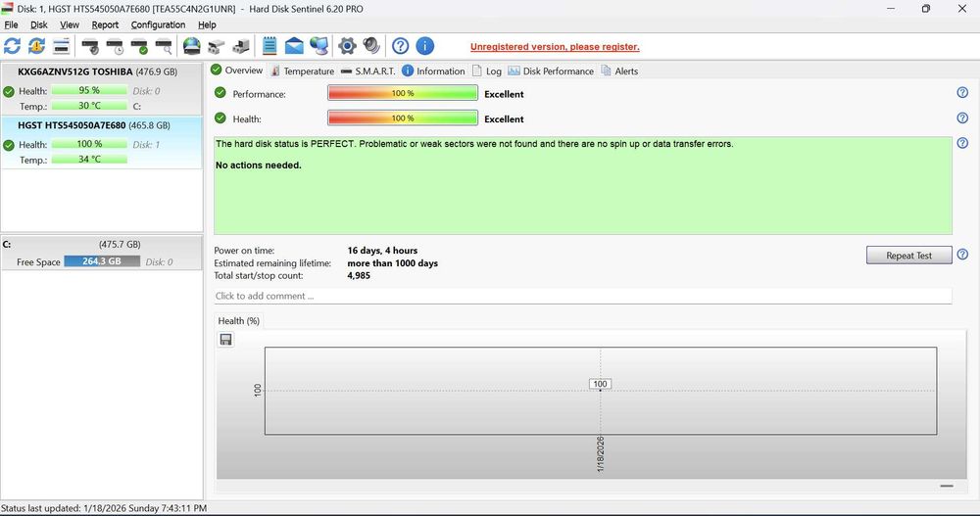Click the blue question mark Help toolbar icon
Viewport: 980px width, 516px height.
(400, 46)
